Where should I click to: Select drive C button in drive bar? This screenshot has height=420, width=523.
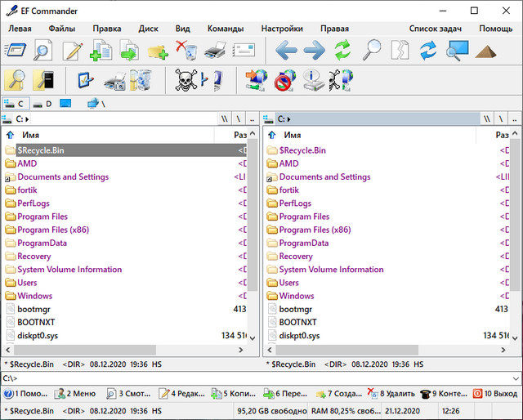click(15, 104)
